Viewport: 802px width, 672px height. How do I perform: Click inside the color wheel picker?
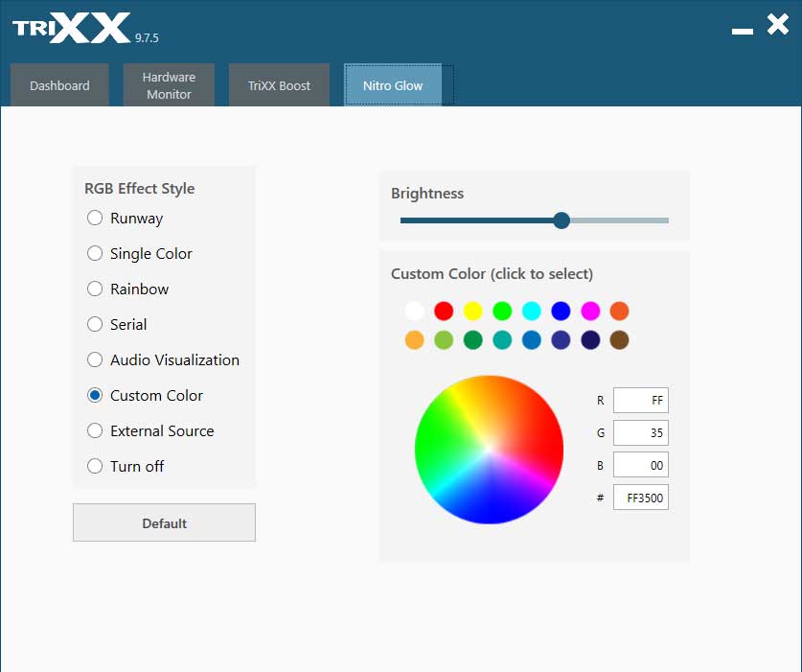coord(489,450)
